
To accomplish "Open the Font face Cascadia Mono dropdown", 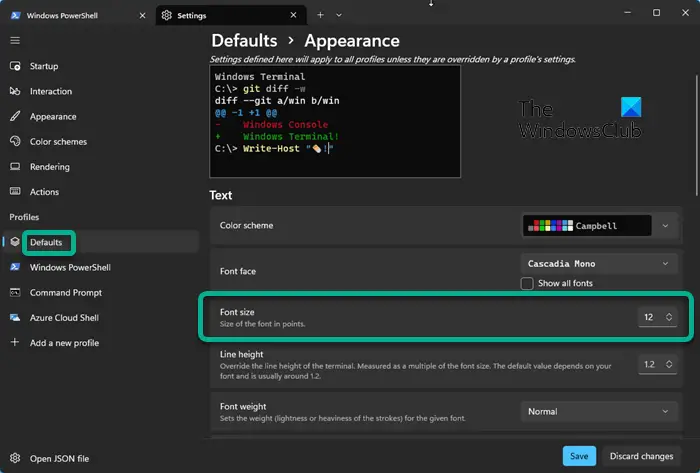I will 599,264.
